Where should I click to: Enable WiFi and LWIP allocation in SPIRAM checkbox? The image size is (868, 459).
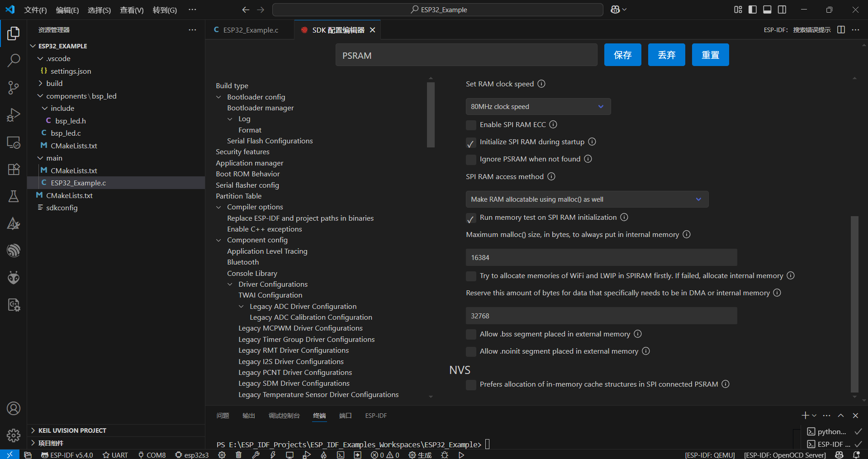click(x=471, y=276)
